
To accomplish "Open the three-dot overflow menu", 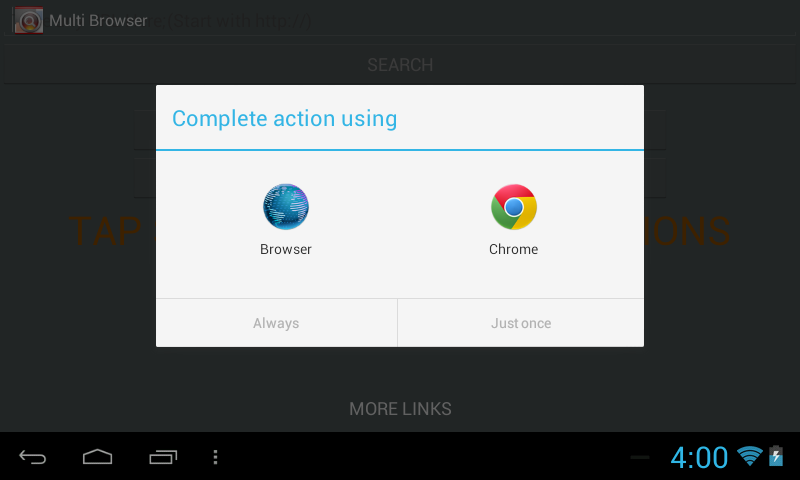I will pyautogui.click(x=215, y=457).
